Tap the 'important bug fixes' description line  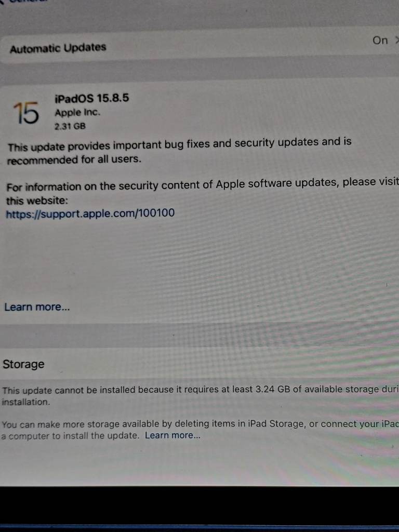[x=179, y=143]
